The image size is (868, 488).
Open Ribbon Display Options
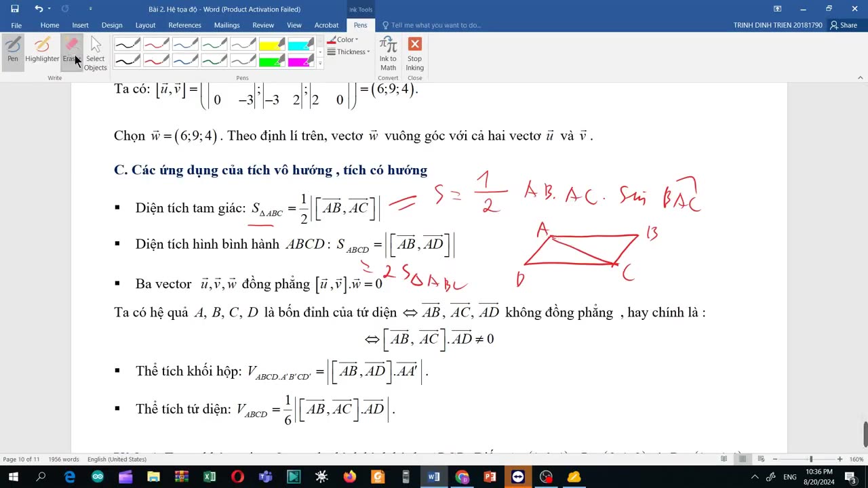coord(777,9)
